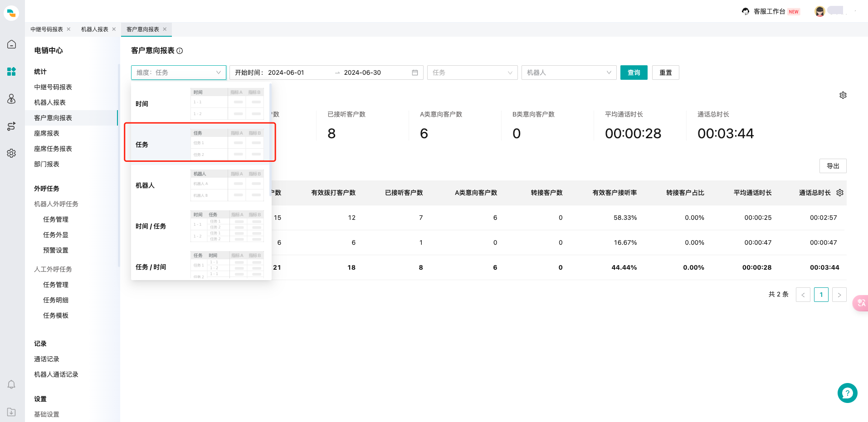The width and height of the screenshot is (868, 422).
Task: Open the home icon in left rail
Action: (11, 44)
